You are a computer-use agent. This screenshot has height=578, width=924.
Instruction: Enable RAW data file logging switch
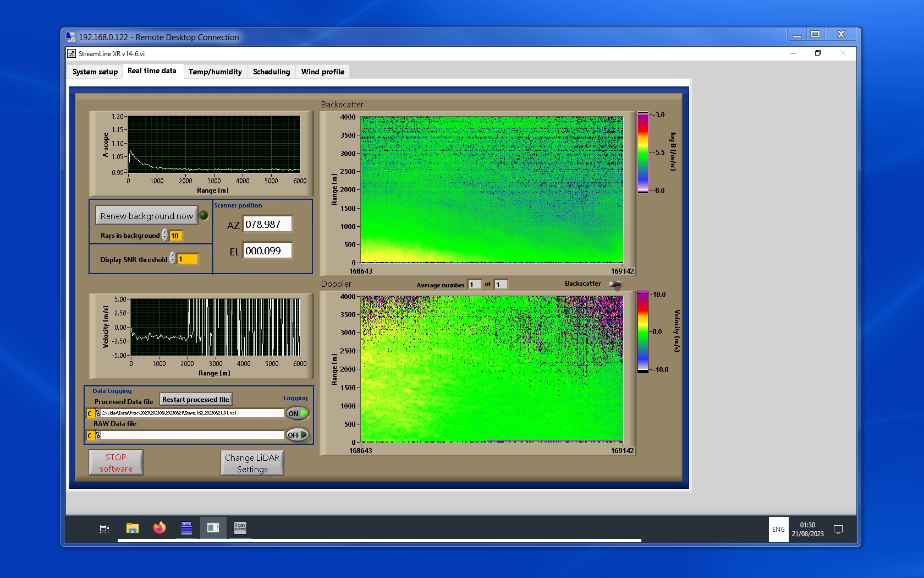[298, 435]
